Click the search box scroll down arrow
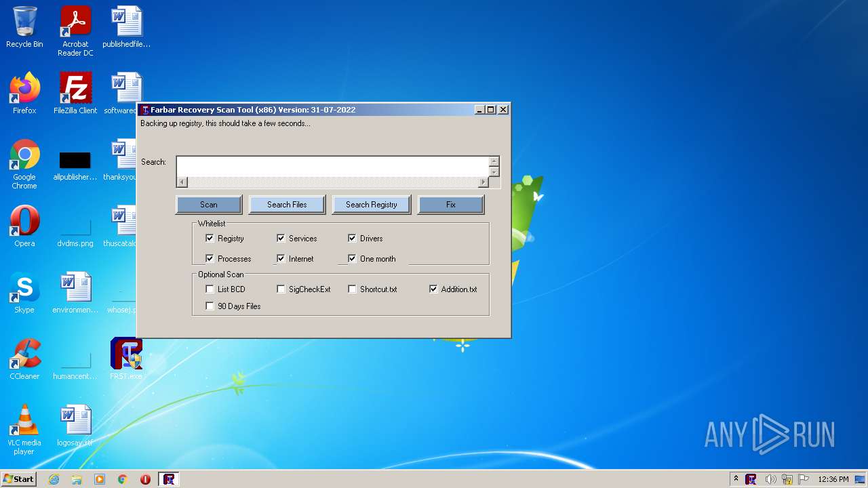The height and width of the screenshot is (488, 868). [x=494, y=172]
